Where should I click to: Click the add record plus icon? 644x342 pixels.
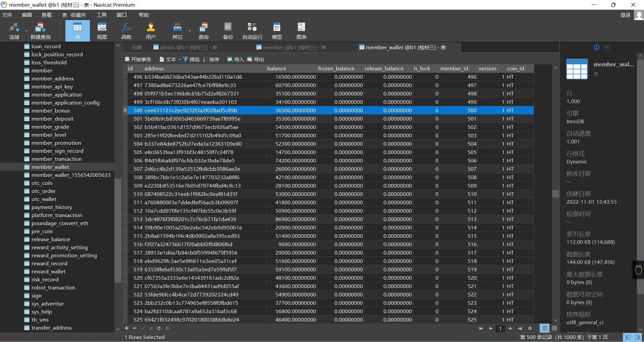(126, 328)
